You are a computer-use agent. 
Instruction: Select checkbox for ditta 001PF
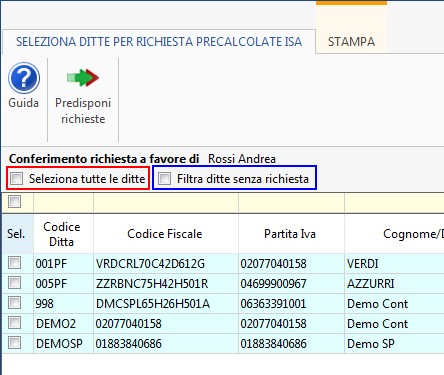click(14, 263)
